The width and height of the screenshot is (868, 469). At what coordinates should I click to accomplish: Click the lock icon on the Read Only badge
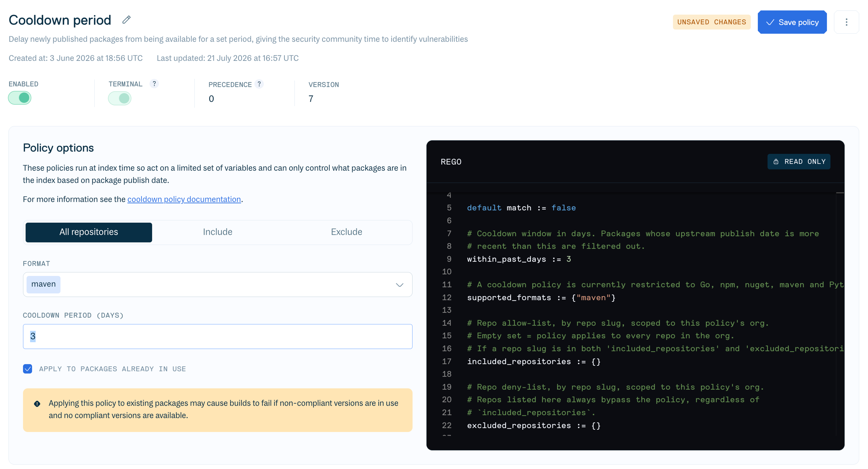pyautogui.click(x=776, y=162)
